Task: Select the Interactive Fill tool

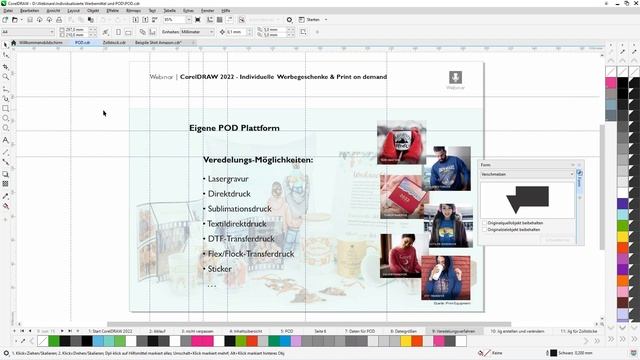Action: (5, 207)
